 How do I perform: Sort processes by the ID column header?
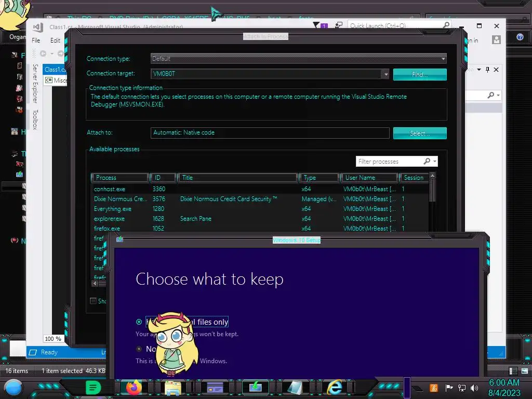point(163,178)
